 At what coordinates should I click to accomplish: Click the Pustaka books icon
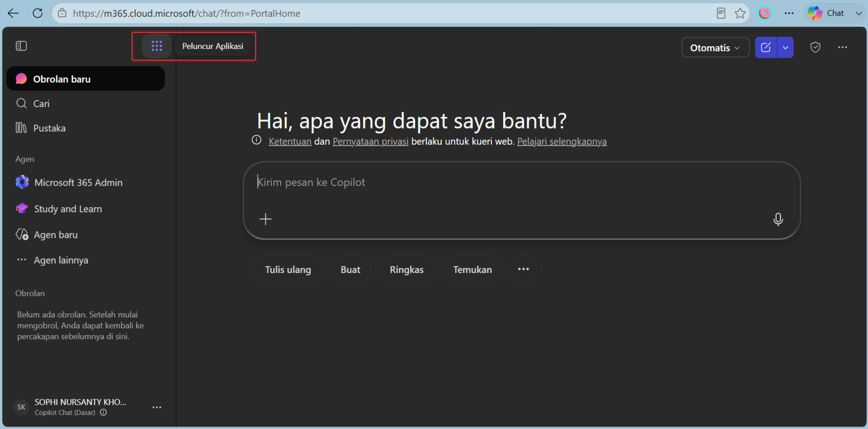pyautogui.click(x=21, y=127)
